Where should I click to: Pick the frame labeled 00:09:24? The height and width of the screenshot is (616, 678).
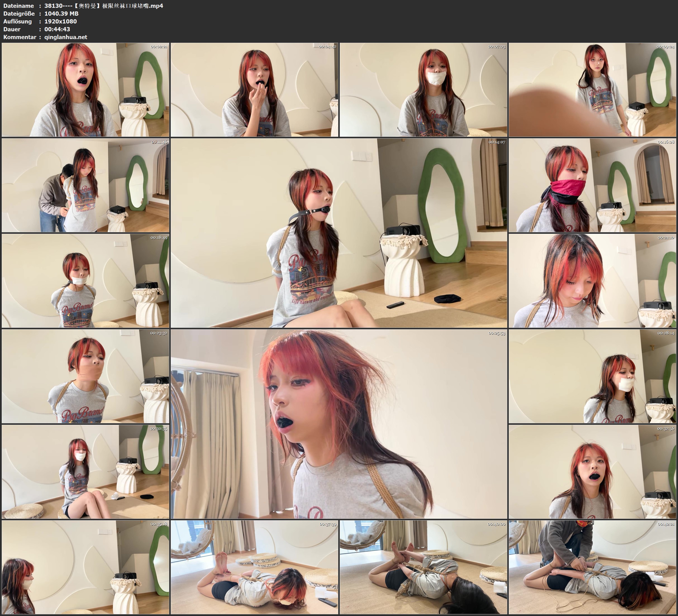(592, 90)
